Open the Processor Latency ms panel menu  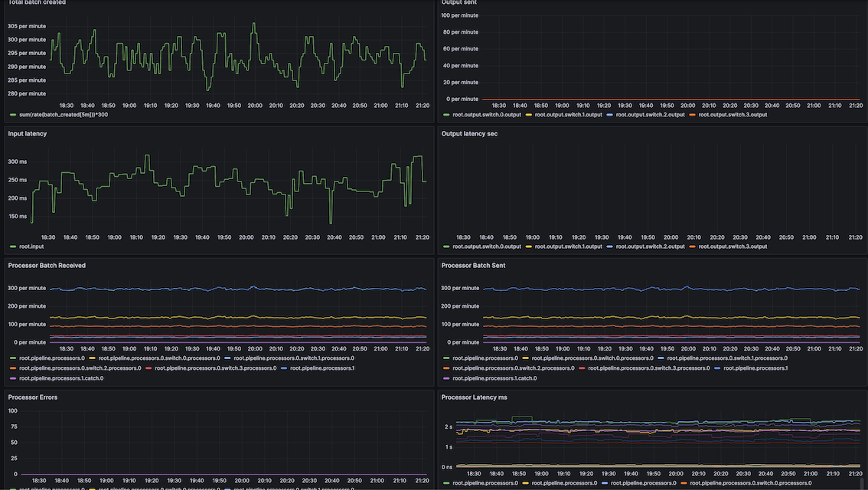click(474, 397)
